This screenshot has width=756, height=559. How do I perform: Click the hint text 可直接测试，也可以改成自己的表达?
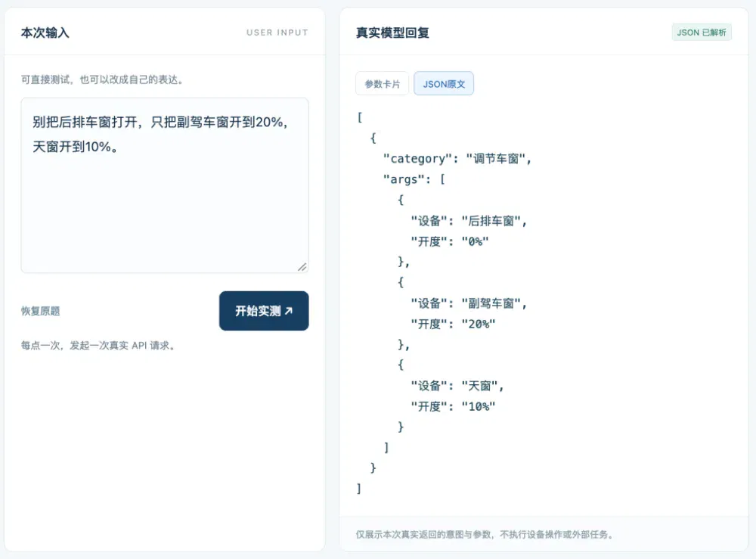tap(102, 79)
